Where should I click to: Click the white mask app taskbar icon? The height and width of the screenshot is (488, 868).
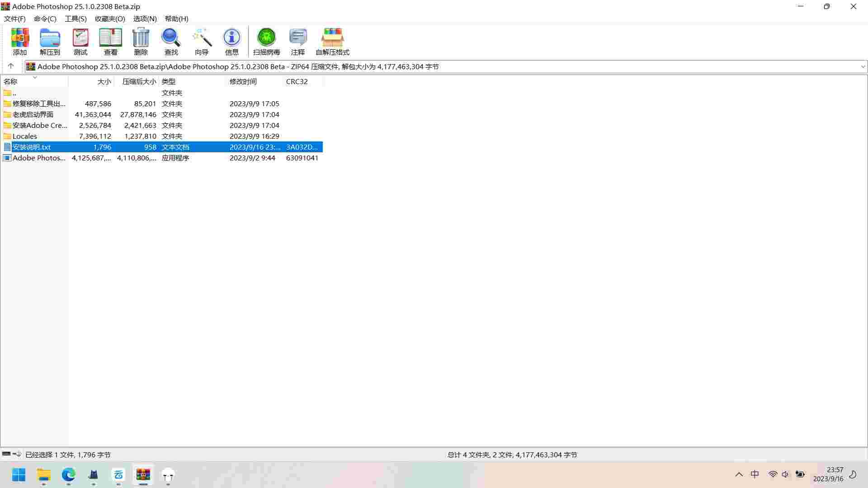tap(168, 475)
